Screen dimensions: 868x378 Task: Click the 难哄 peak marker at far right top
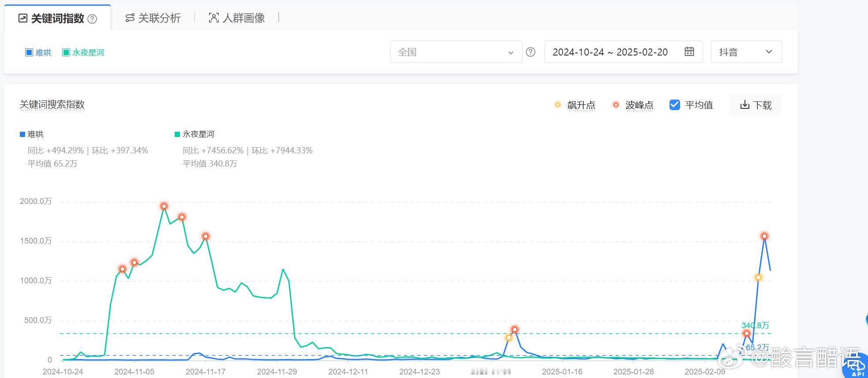pos(764,236)
